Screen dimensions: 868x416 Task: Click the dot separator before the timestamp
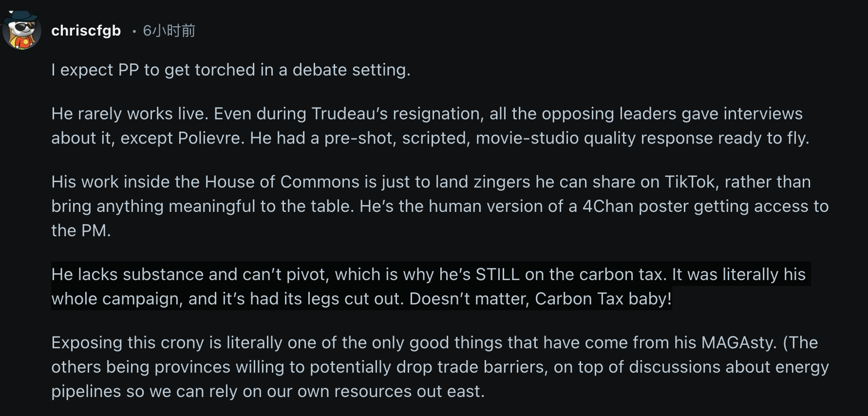tap(134, 32)
